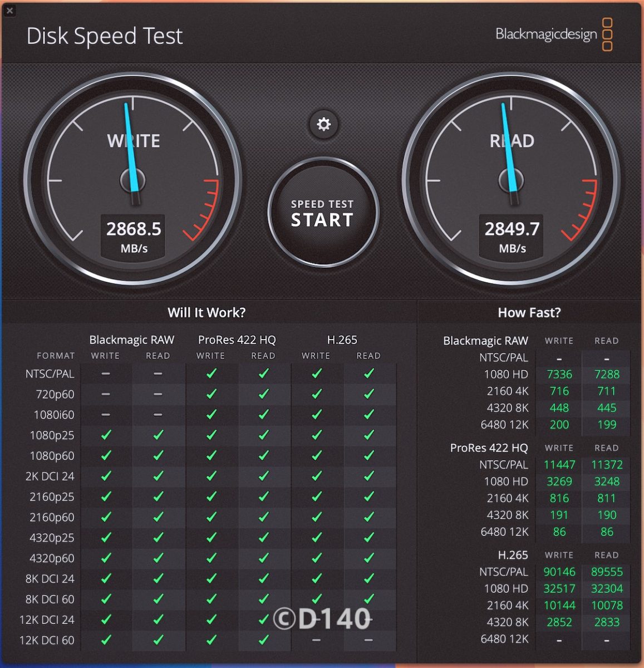Open settings with the gear icon
Screen dimensions: 644x668
(x=323, y=124)
